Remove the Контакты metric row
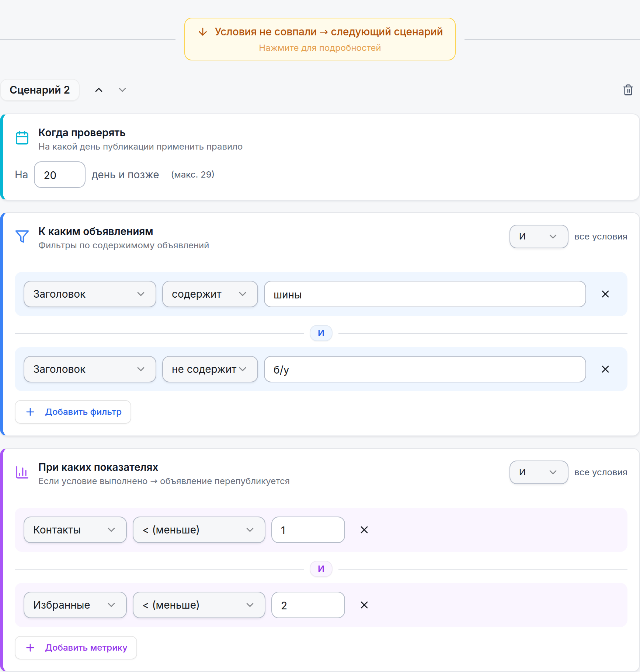The image size is (640, 672). [364, 530]
